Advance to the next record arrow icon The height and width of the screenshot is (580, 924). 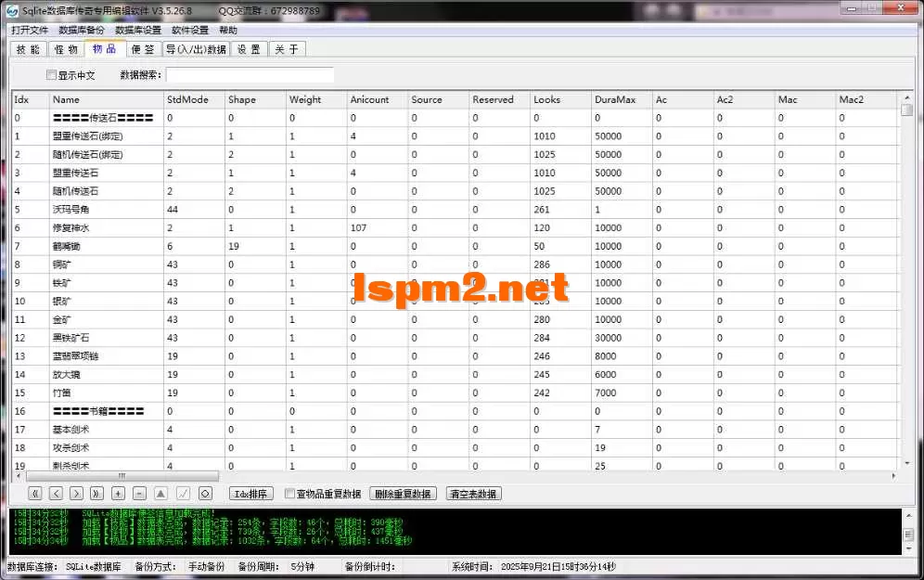pyautogui.click(x=76, y=493)
